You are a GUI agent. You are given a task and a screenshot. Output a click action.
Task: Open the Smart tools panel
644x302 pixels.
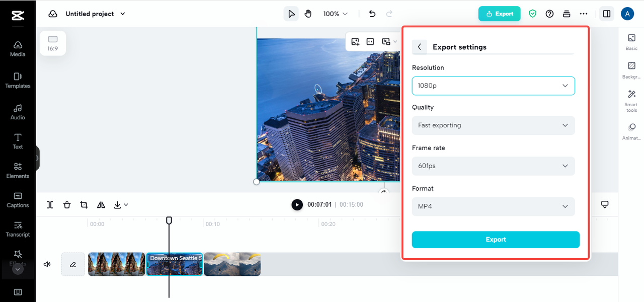pyautogui.click(x=631, y=101)
